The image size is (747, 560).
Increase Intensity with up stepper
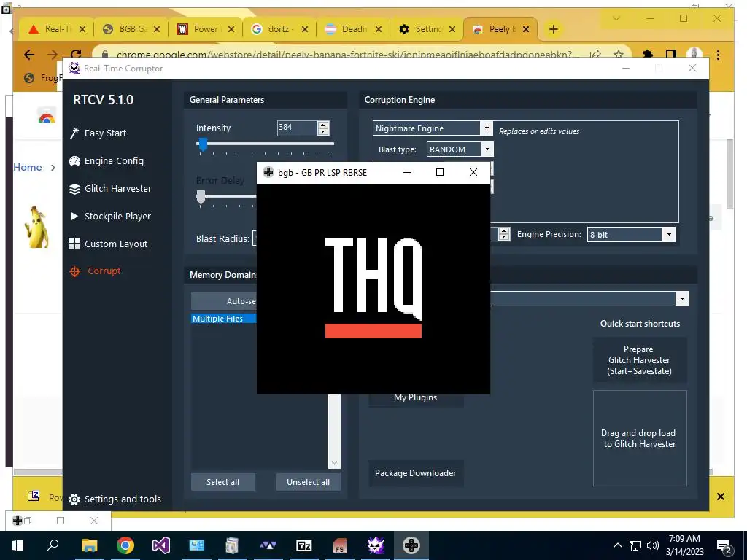[323, 125]
